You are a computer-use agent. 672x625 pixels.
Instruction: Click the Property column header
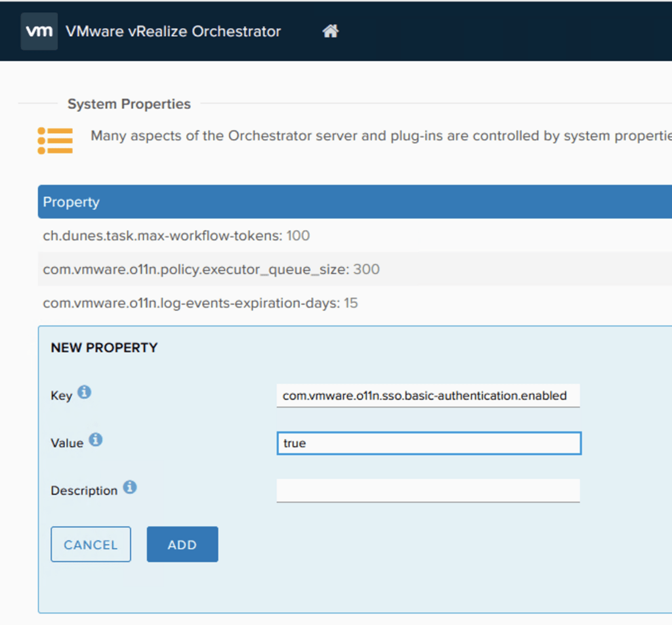pos(355,202)
